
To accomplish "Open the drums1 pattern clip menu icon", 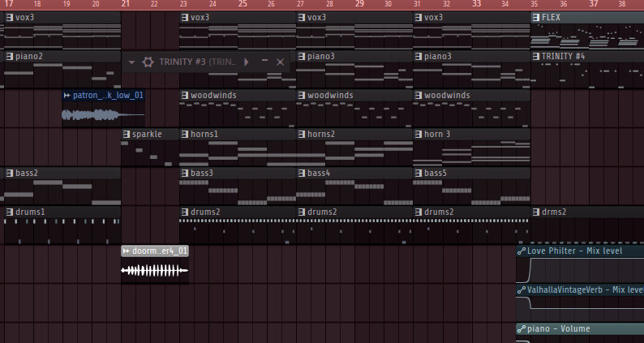I will pyautogui.click(x=10, y=212).
